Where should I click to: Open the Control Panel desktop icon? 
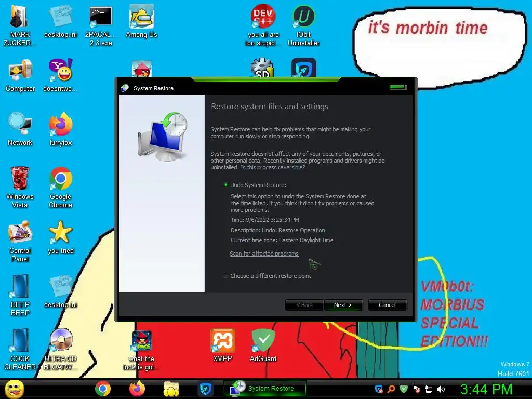pos(20,242)
